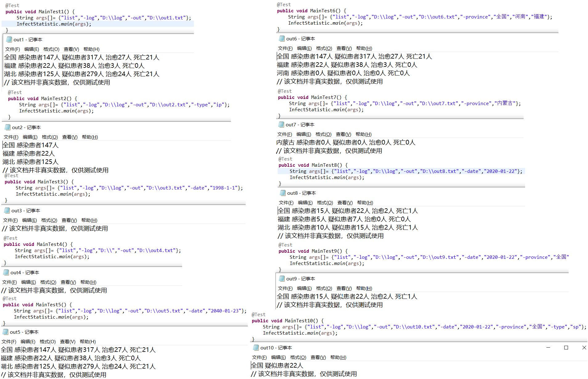Click the '内蒙古 感染患者0人' line in out7 Notepad
Viewport: 588px width, 379px height.
coord(346,143)
